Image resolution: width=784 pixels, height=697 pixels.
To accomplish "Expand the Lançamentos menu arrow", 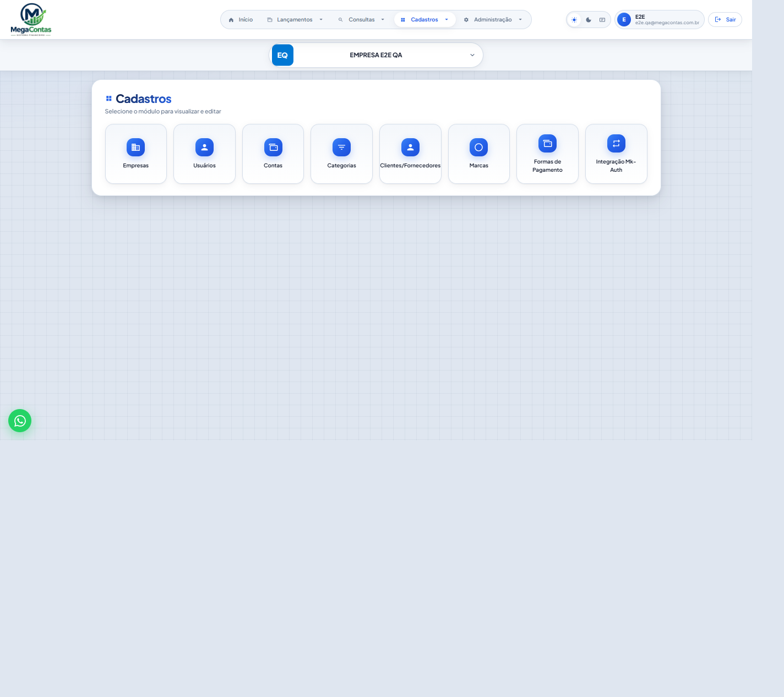I will [321, 20].
